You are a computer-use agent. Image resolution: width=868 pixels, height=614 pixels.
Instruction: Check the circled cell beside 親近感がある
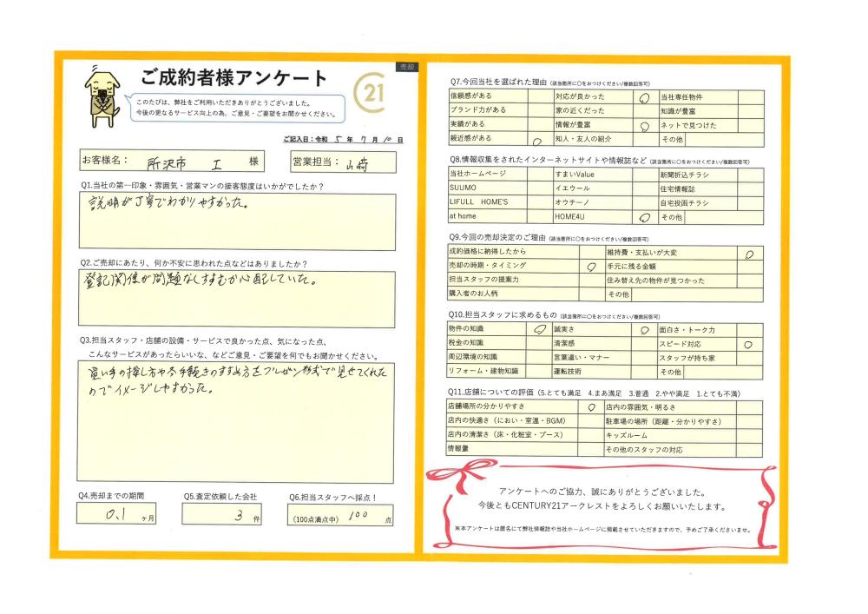point(540,138)
